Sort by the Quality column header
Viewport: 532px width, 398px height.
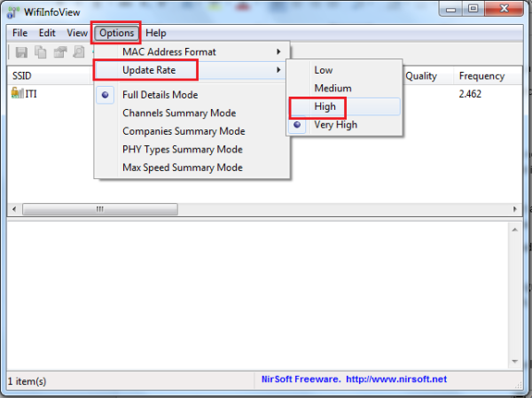click(x=428, y=75)
